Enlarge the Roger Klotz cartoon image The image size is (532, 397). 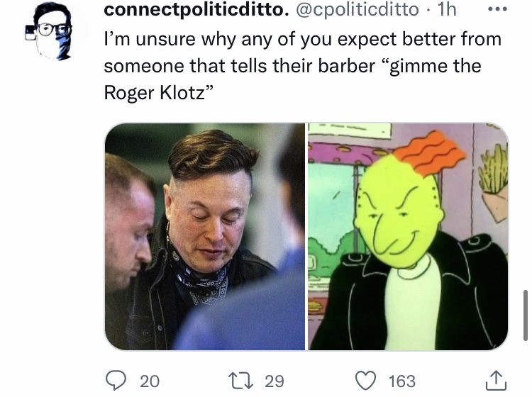pos(408,236)
